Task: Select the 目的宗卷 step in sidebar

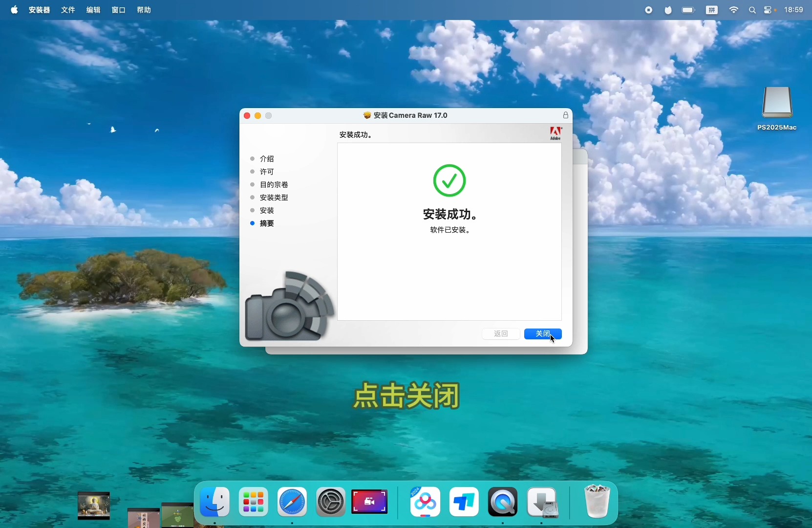Action: [274, 185]
